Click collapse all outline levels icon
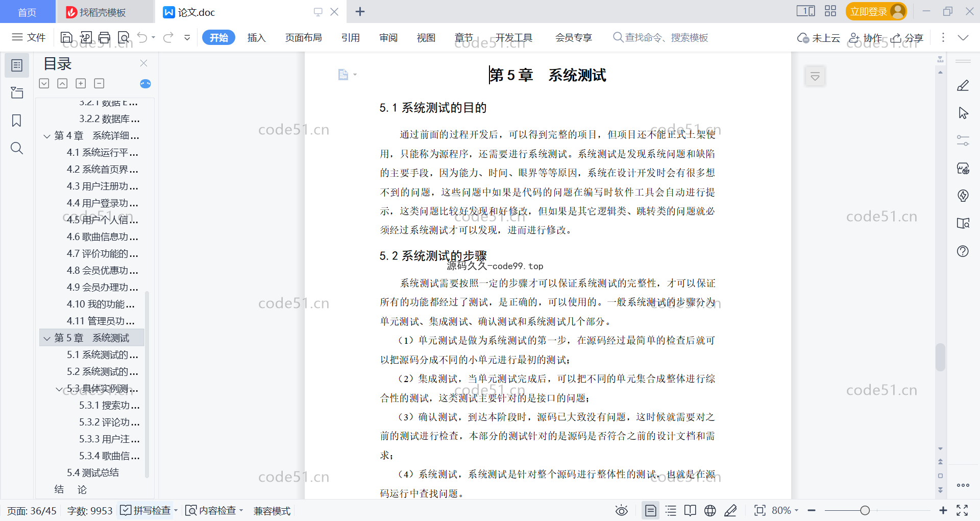Screen dimensions: 980x521 tap(62, 83)
